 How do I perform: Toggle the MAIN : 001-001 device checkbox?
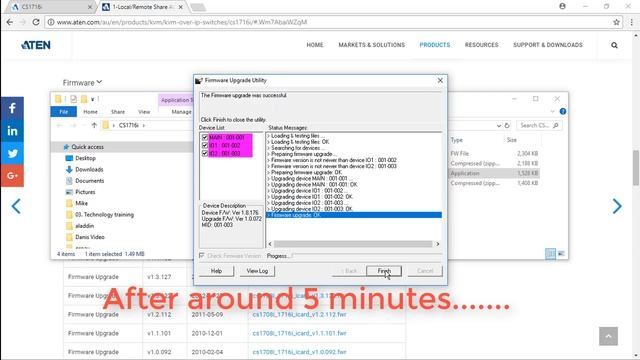click(x=205, y=138)
